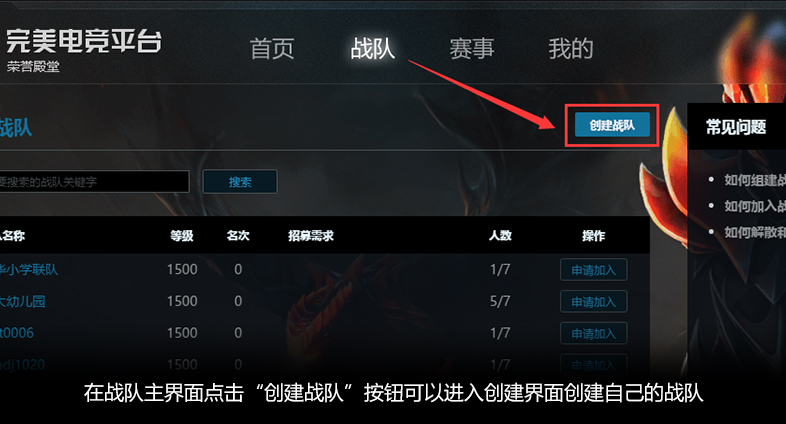Screen dimensions: 786x424
Task: Open the 首页 tab
Action: [x=272, y=49]
